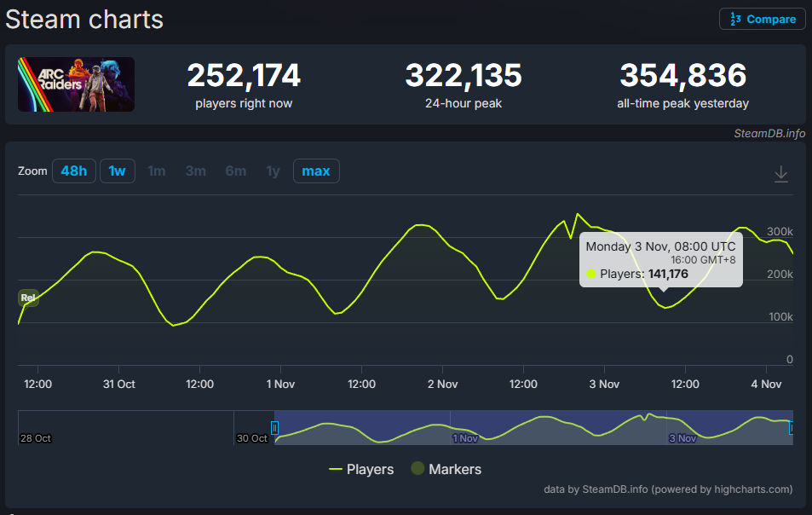
Task: Click the Rel release marker on chart
Action: 28,298
